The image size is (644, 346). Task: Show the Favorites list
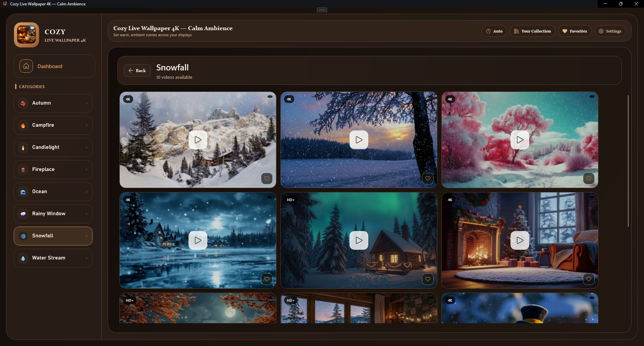pyautogui.click(x=575, y=31)
